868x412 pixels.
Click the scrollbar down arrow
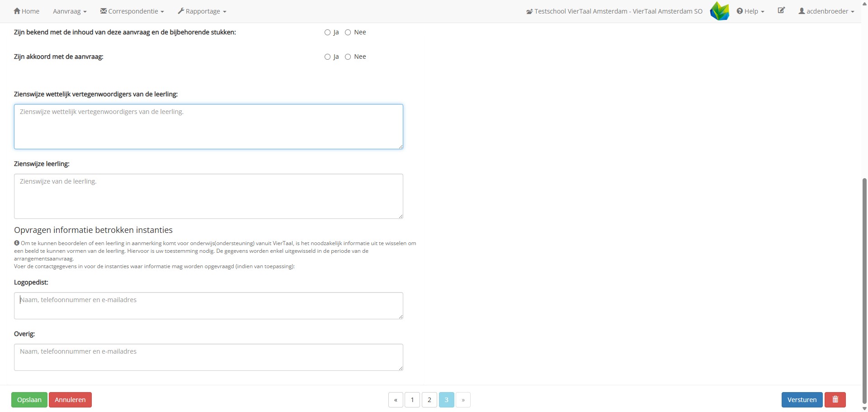(864, 409)
